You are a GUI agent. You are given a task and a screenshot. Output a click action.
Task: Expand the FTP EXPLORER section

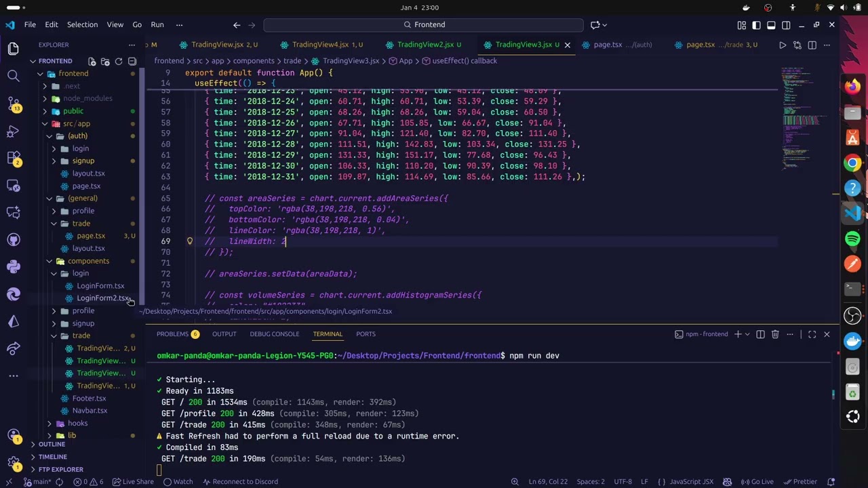60,470
